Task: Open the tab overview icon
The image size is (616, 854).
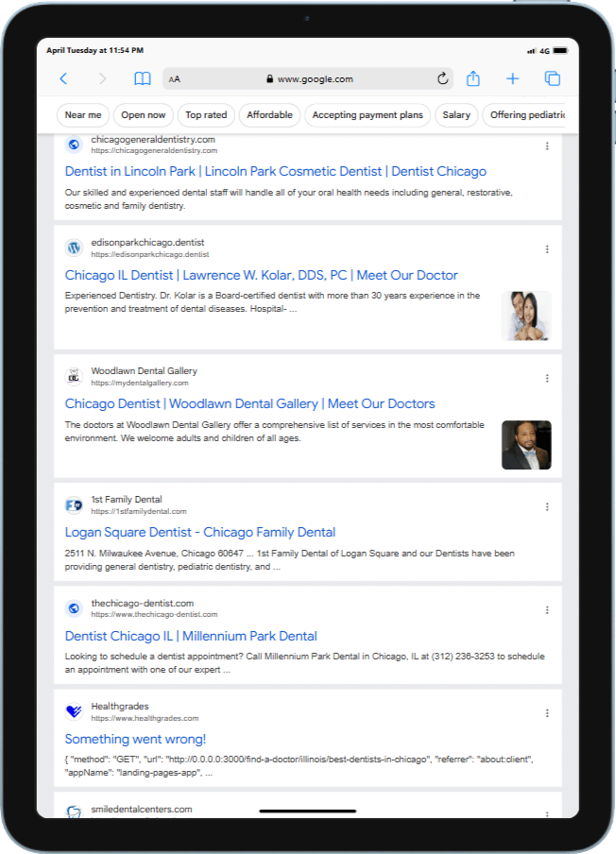Action: pos(553,79)
